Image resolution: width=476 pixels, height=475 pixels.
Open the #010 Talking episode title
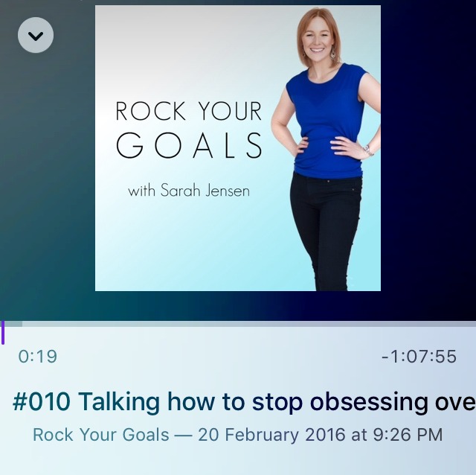244,402
